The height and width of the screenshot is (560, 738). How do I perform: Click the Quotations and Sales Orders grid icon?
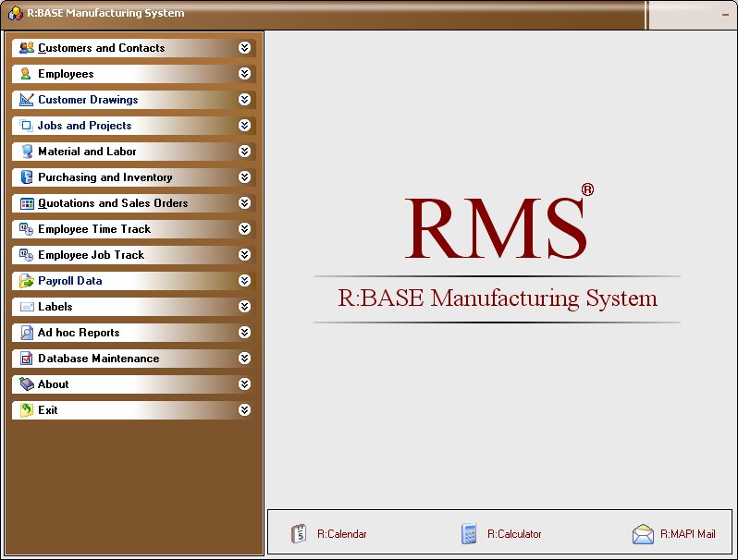click(x=27, y=203)
